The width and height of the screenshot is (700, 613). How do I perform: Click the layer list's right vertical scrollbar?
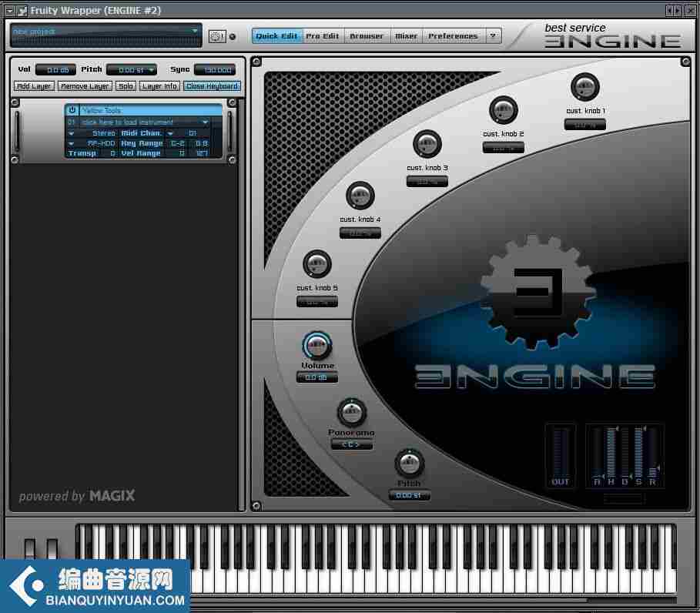pos(230,132)
